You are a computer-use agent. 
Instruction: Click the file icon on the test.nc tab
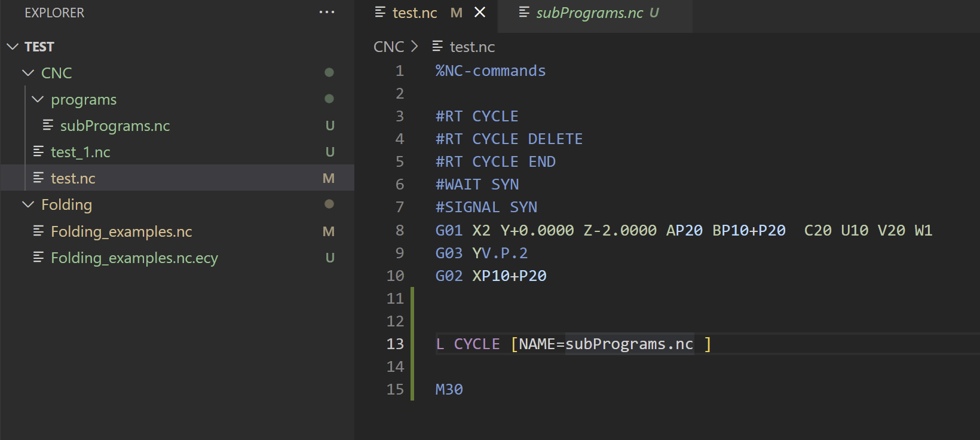[x=380, y=12]
